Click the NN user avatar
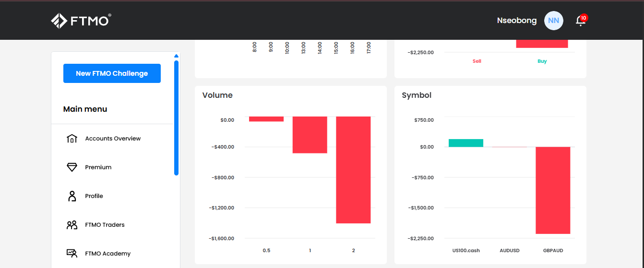 pos(553,21)
